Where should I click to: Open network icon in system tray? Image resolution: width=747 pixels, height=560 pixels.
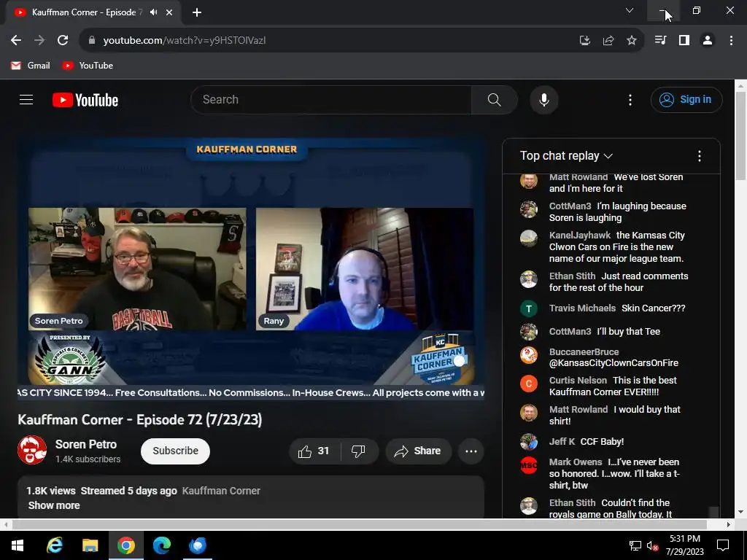tap(635, 545)
